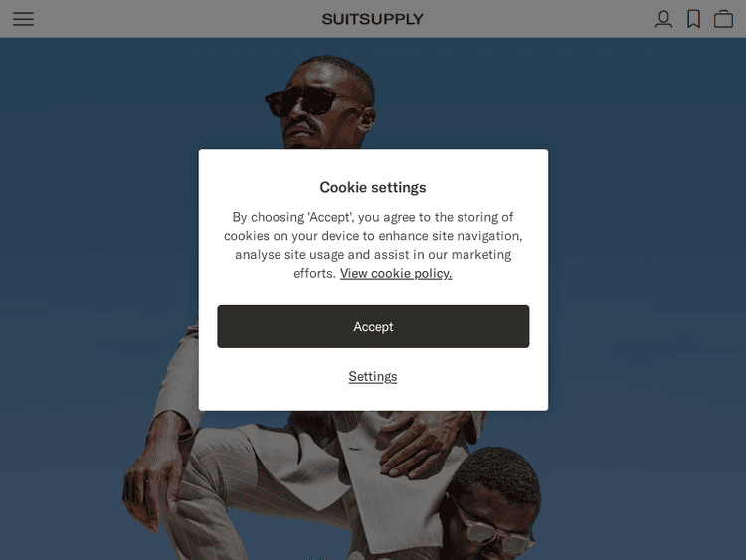Viewport: 746px width, 560px height.
Task: Accept cookies with the dark button
Action: click(373, 326)
